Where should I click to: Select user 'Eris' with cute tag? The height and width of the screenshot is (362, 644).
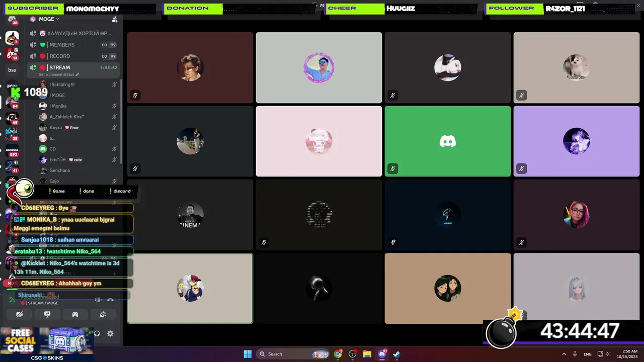pyautogui.click(x=78, y=160)
